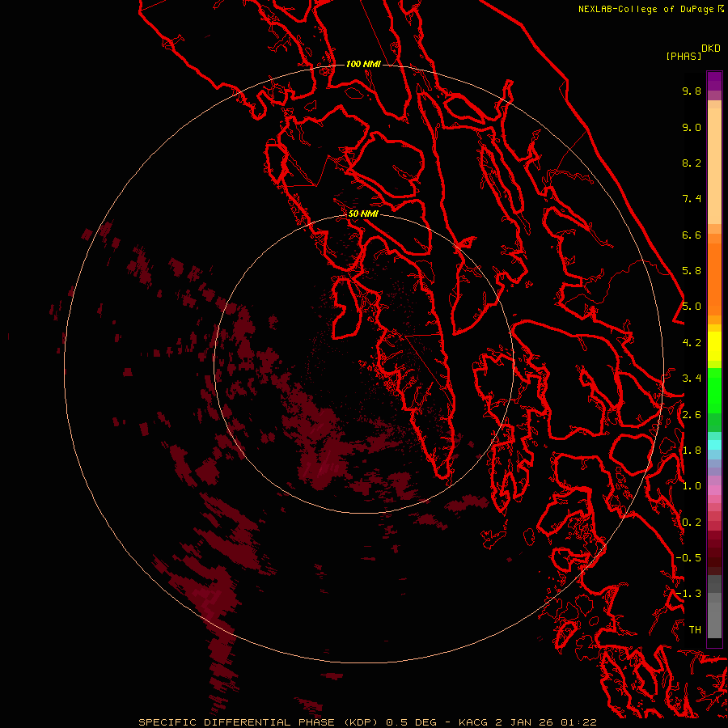This screenshot has height=728, width=728.
Task: Click the 5.8 value on the color scale
Action: click(692, 271)
